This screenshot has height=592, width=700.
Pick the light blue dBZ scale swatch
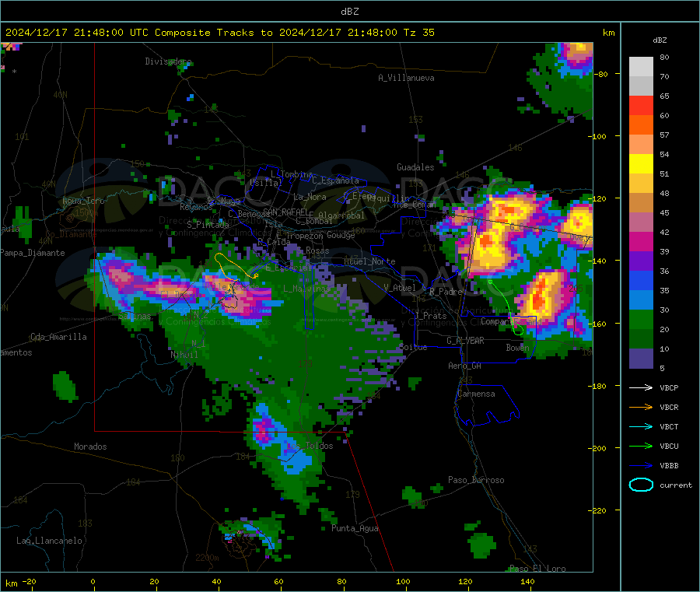click(x=641, y=300)
